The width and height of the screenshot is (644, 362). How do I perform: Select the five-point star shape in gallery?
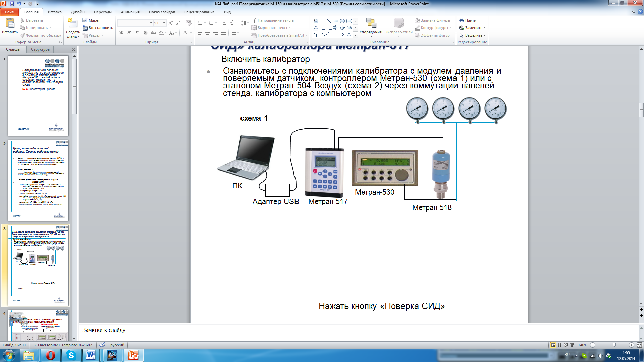point(349,35)
